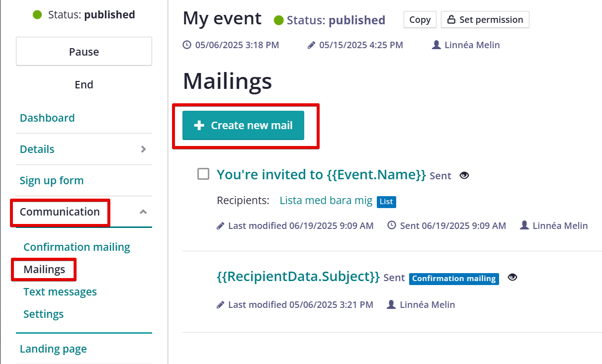This screenshot has height=364, width=602.
Task: Click the green status dot in sidebar
Action: pos(37,15)
